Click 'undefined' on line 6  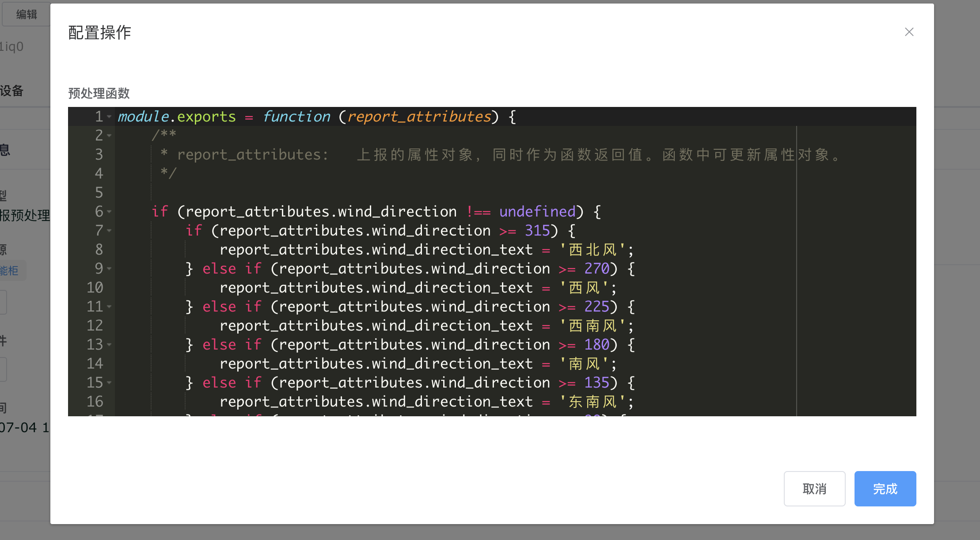click(x=537, y=212)
